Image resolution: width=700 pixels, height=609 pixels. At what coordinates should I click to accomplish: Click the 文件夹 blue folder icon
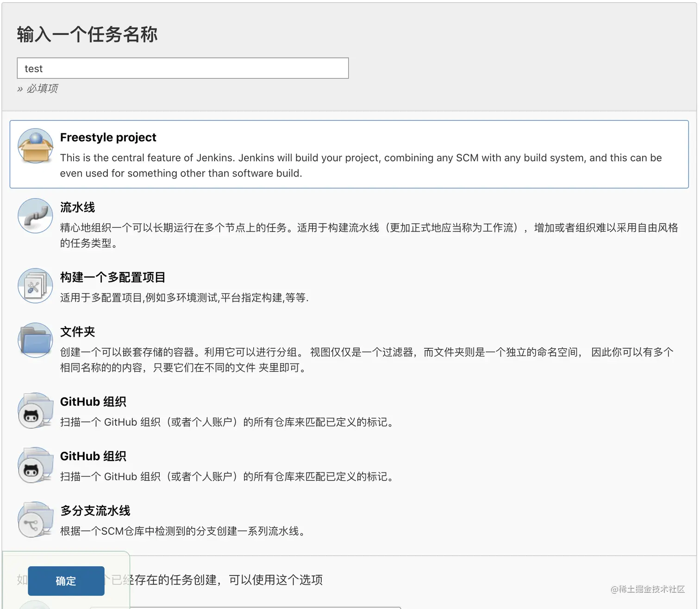pyautogui.click(x=35, y=340)
